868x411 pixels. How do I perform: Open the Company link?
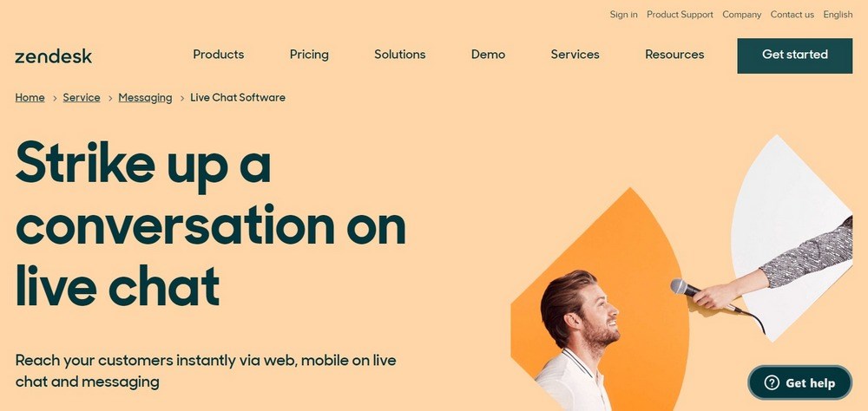(742, 15)
